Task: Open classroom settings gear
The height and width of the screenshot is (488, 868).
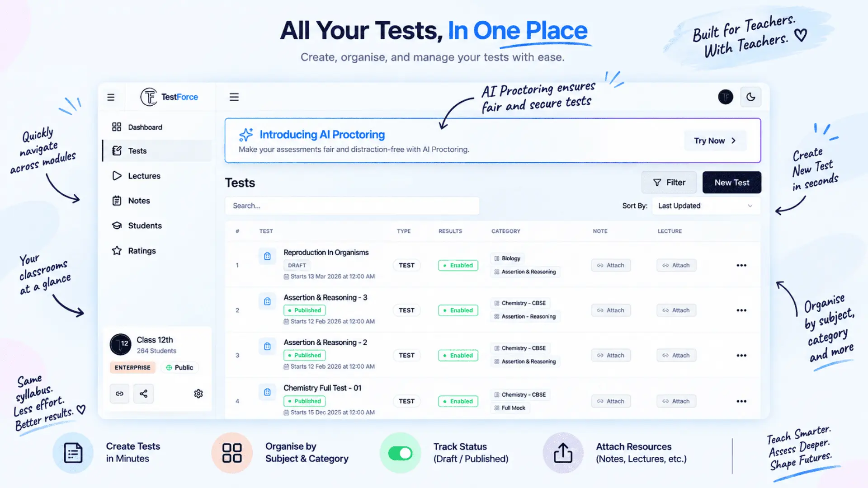Action: pos(198,394)
